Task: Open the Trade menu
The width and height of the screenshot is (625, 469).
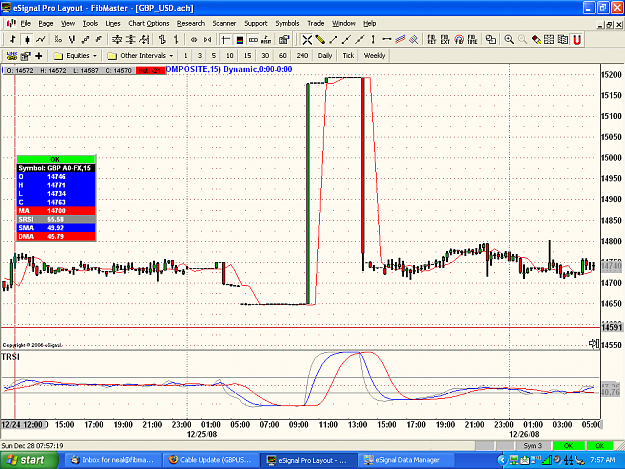Action: pos(316,24)
